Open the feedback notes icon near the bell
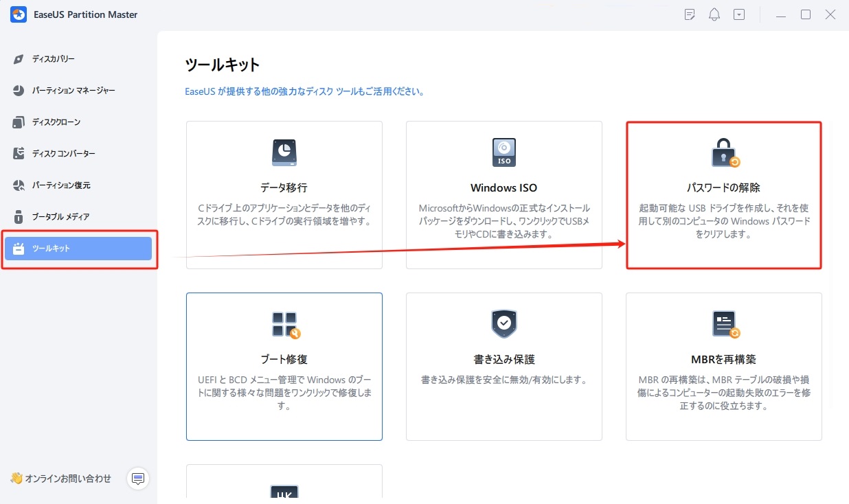The width and height of the screenshot is (849, 504). click(x=689, y=14)
